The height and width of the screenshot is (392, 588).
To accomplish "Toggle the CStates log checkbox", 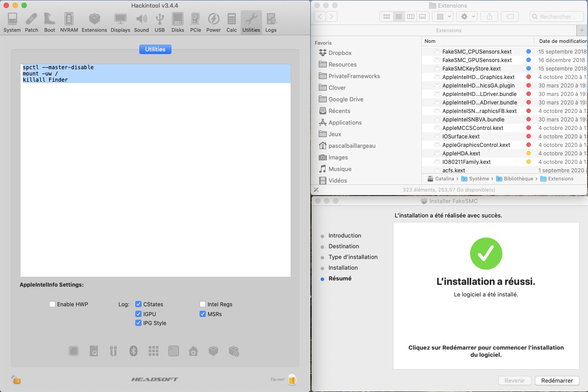I will tap(138, 304).
